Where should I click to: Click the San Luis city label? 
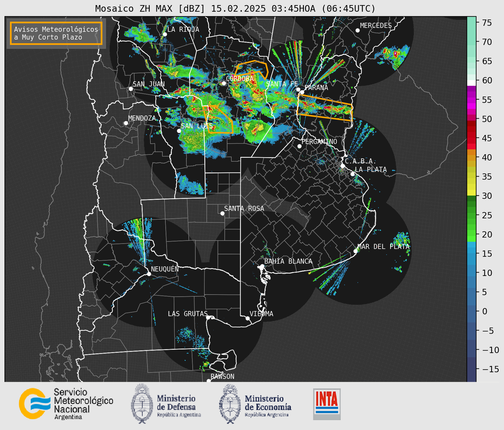pyautogui.click(x=197, y=126)
